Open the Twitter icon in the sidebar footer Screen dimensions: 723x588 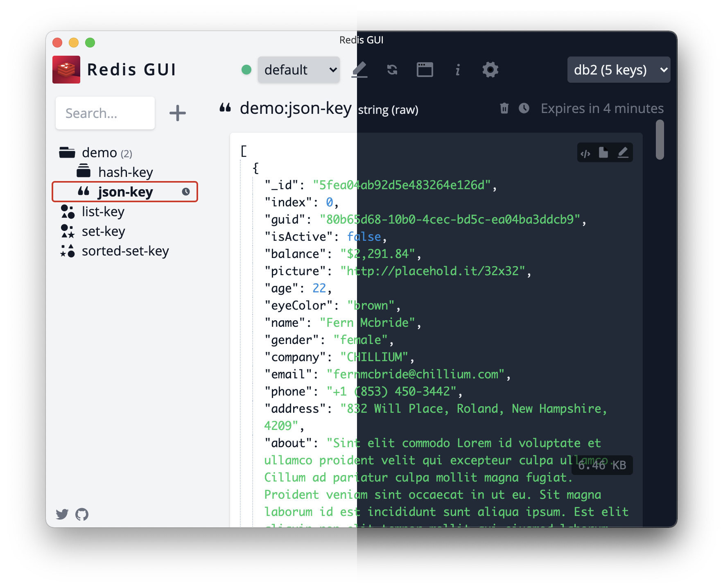(61, 514)
